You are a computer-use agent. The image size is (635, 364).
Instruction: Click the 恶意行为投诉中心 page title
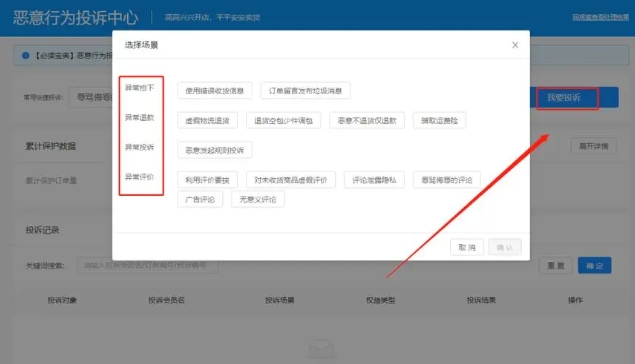point(76,17)
